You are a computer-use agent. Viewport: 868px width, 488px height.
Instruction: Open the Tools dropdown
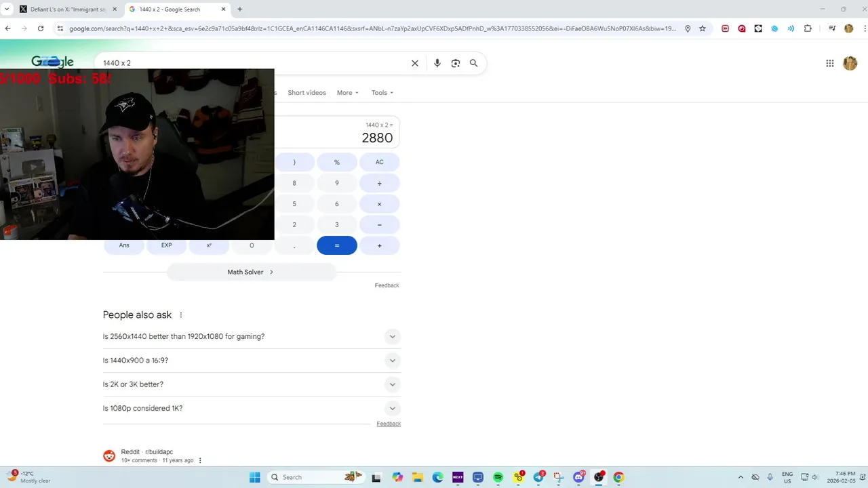click(x=382, y=93)
